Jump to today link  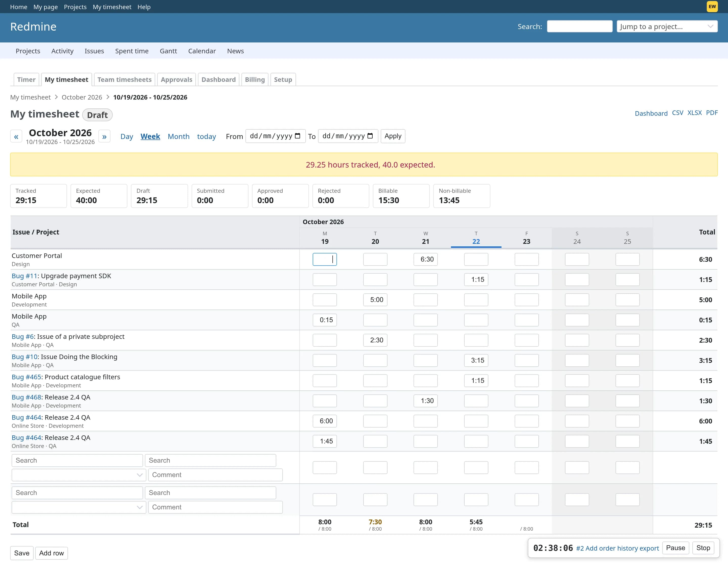(206, 136)
